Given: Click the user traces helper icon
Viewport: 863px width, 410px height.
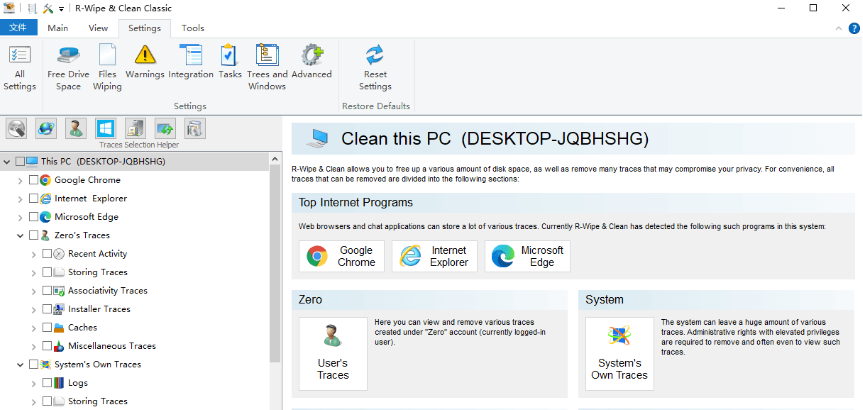Looking at the screenshot, I should [76, 129].
